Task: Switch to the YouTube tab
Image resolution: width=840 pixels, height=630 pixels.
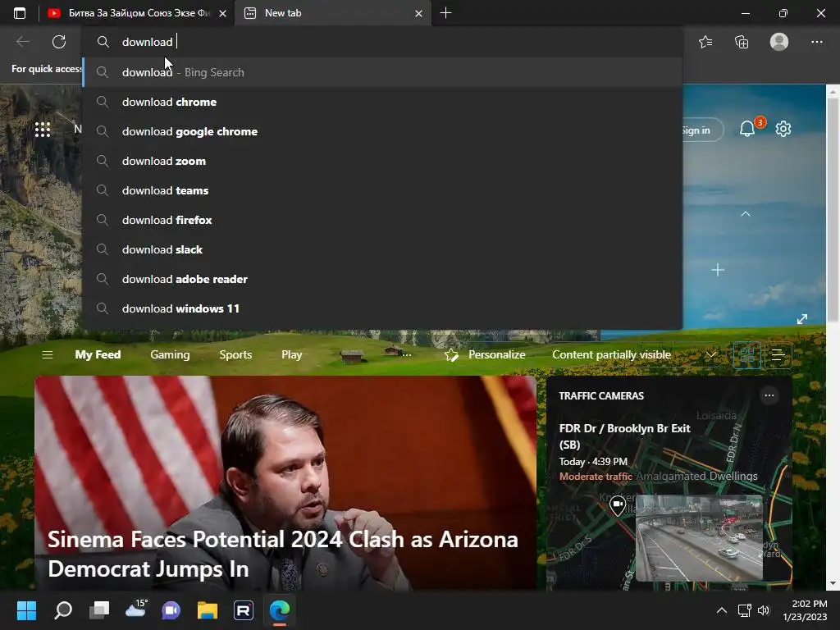Action: pyautogui.click(x=129, y=13)
